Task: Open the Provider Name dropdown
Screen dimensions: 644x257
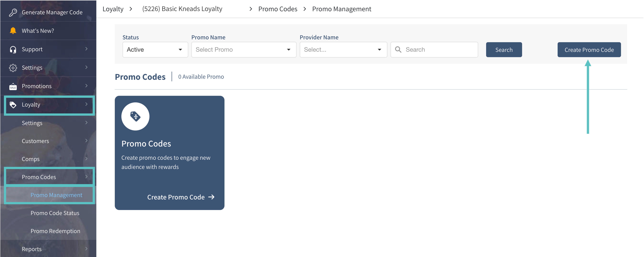Action: (x=343, y=50)
